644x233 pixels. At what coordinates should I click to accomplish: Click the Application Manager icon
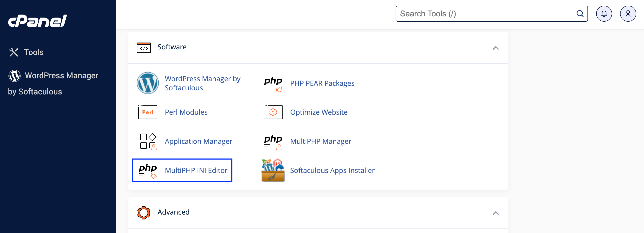point(147,141)
